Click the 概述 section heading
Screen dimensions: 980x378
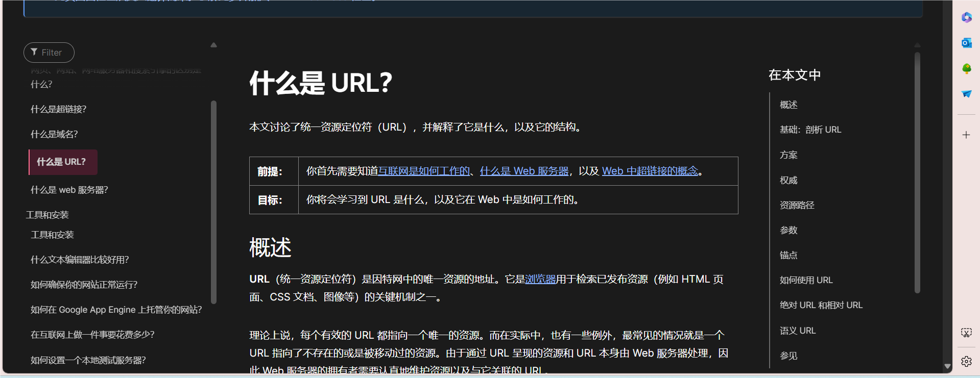point(270,248)
